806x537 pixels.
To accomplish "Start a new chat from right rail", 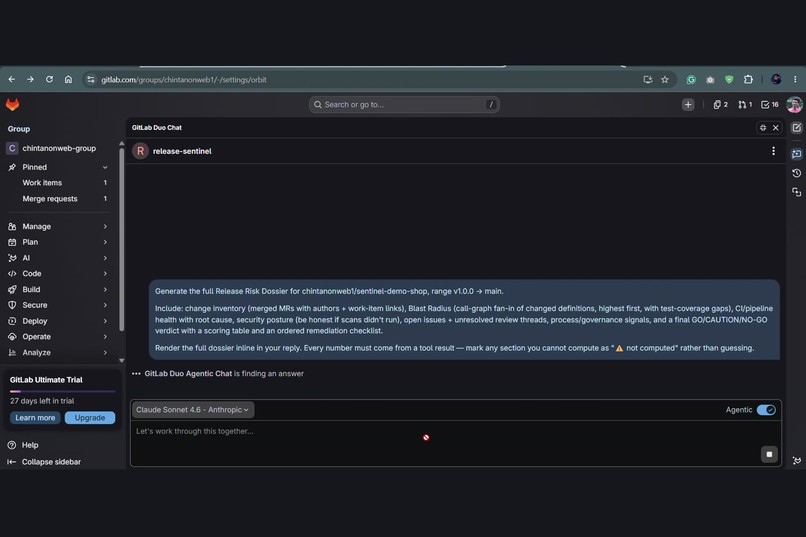I will point(796,128).
